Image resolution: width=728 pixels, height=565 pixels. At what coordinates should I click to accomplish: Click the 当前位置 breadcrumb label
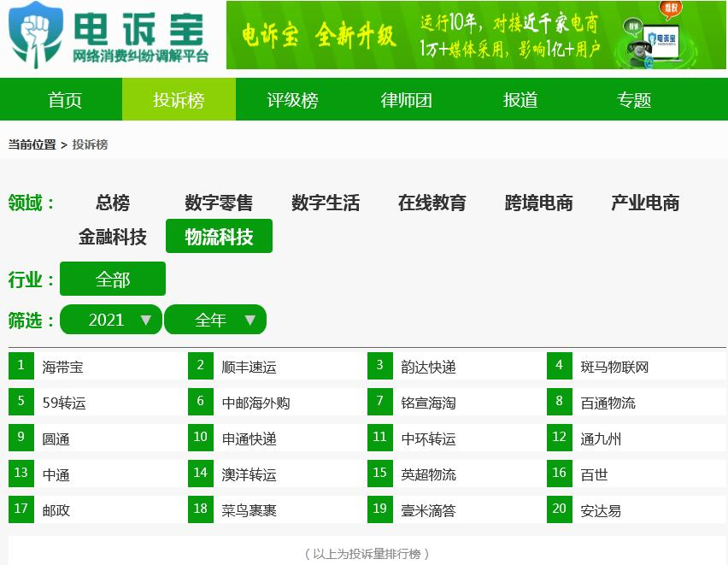coord(32,144)
